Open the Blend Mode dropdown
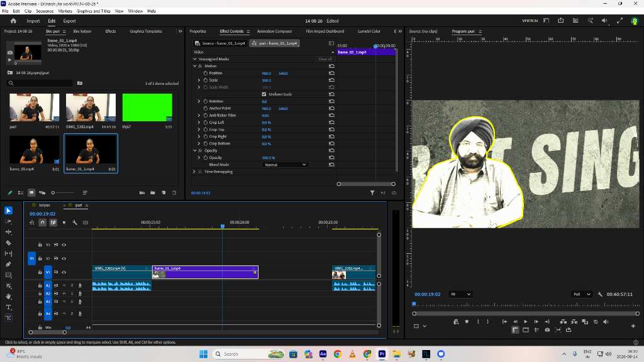The width and height of the screenshot is (644, 362). [x=285, y=165]
